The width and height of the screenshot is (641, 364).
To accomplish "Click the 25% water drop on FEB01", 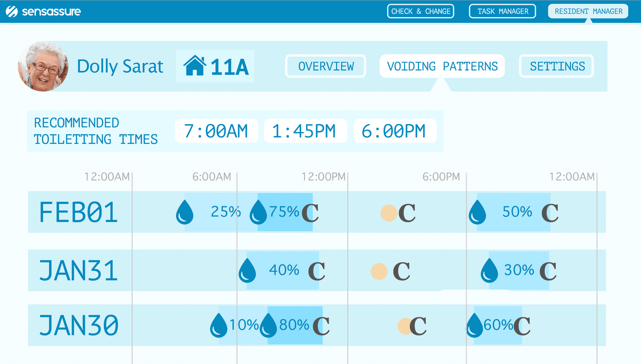I will coord(185,212).
